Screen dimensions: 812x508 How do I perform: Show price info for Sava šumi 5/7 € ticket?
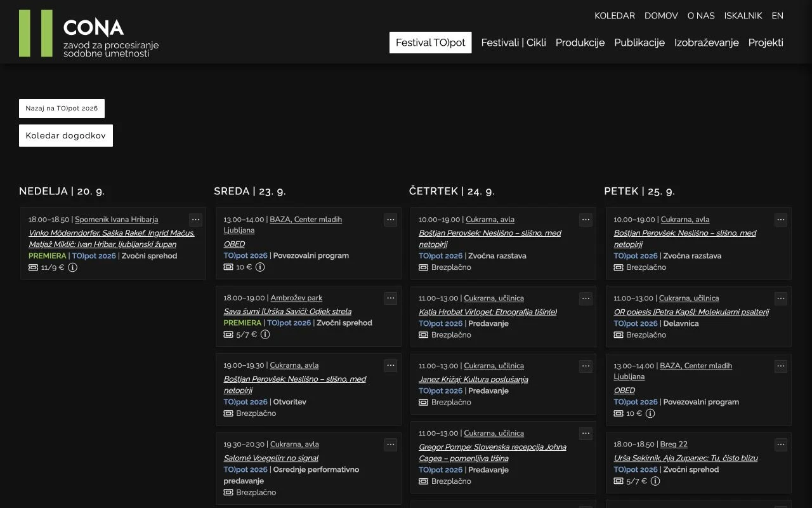265,335
